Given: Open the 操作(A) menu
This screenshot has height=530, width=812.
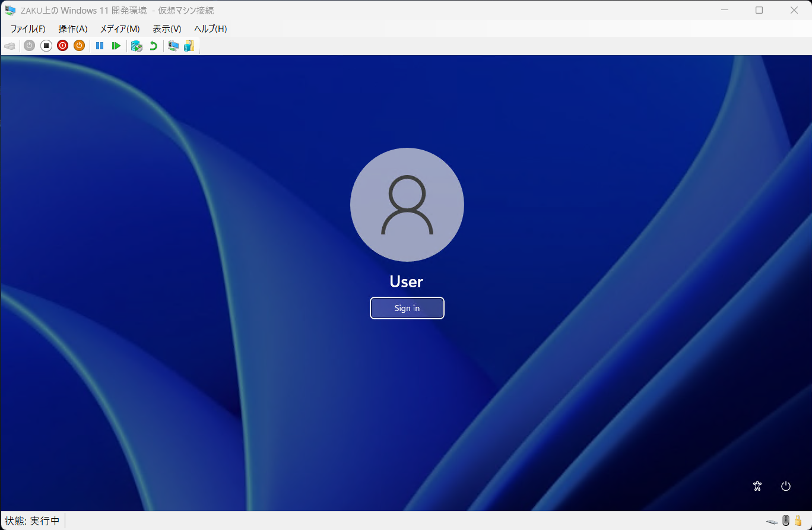Looking at the screenshot, I should (x=72, y=28).
